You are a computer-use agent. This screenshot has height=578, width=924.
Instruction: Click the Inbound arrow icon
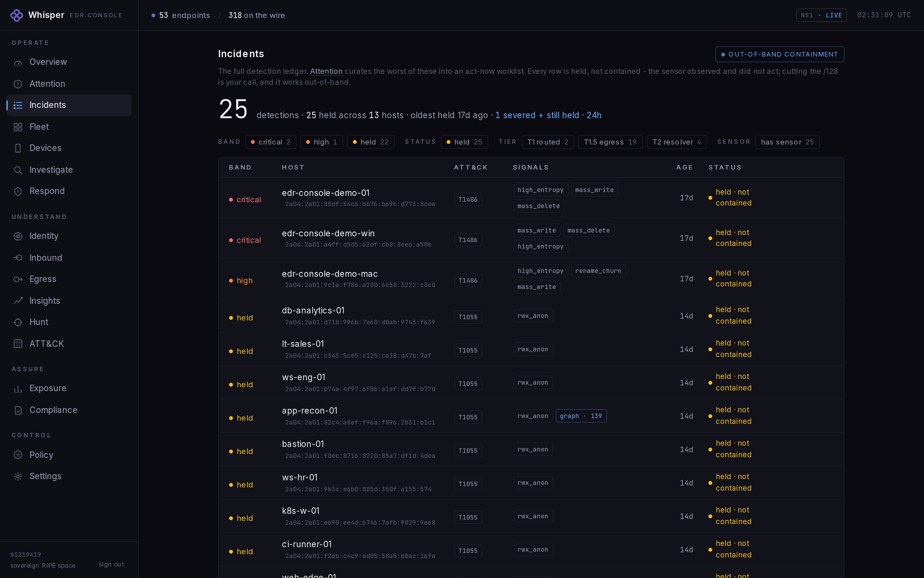pyautogui.click(x=18, y=258)
